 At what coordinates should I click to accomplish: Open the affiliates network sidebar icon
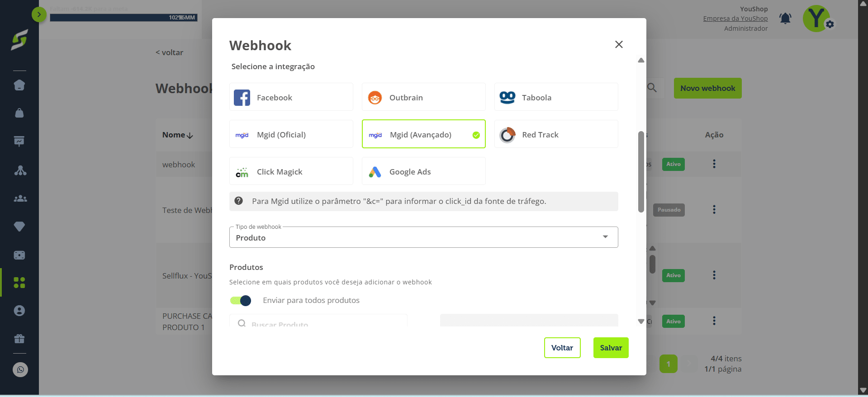20,170
